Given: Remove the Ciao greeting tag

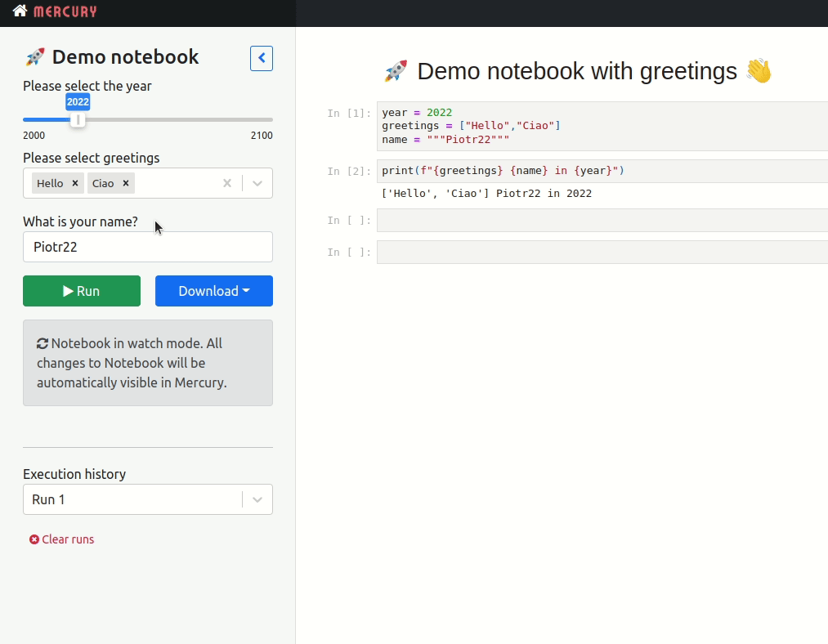Looking at the screenshot, I should [126, 183].
